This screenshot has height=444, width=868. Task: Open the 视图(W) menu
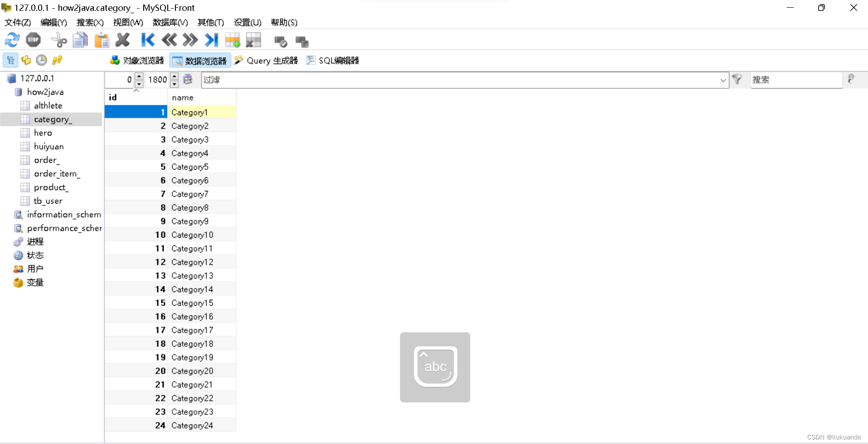128,22
